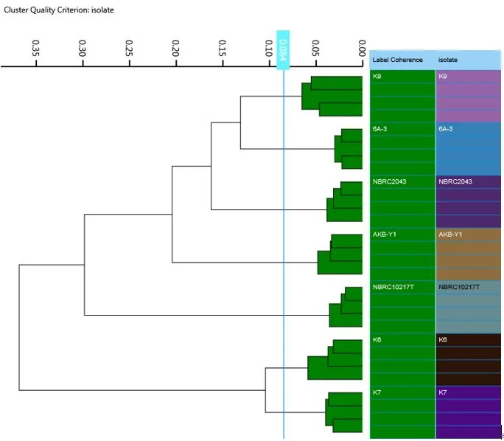Click the 0.084 cutoff threshold marker

coord(283,50)
